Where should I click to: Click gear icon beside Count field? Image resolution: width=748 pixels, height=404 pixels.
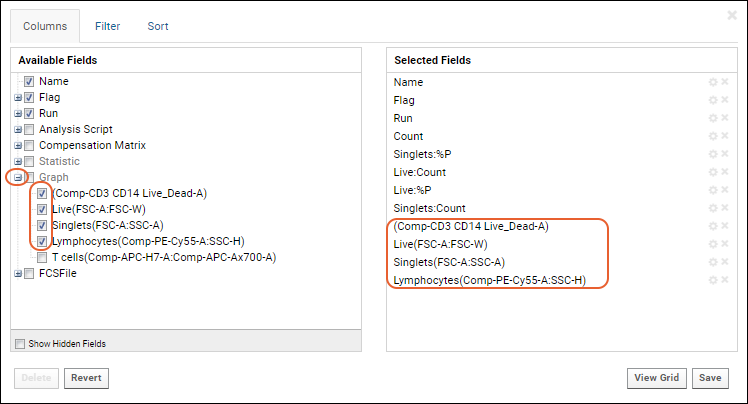pos(713,136)
